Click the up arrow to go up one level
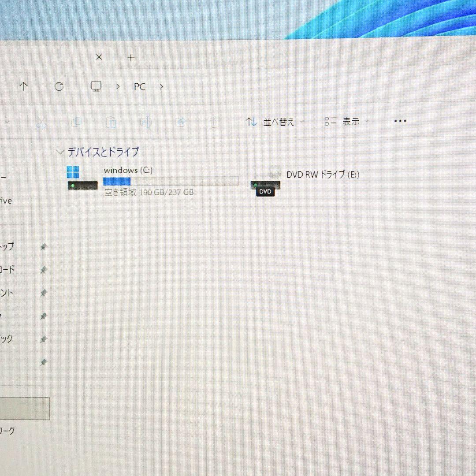 coord(23,86)
